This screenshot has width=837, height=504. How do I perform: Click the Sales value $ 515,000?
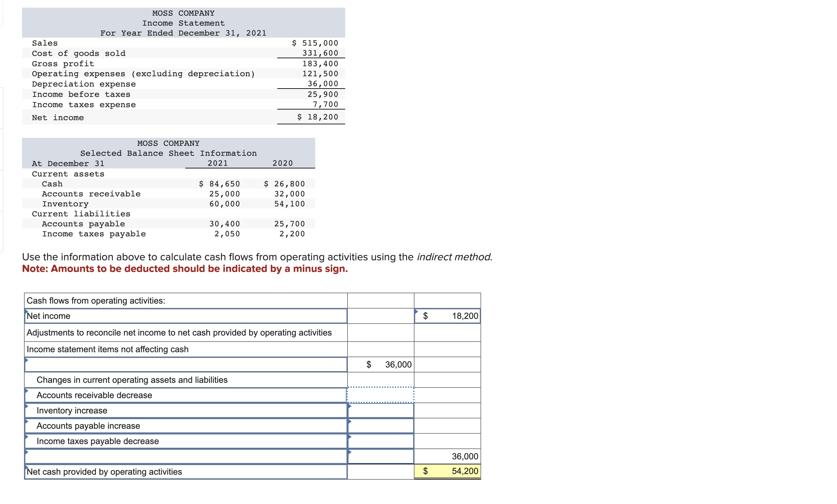pyautogui.click(x=315, y=43)
